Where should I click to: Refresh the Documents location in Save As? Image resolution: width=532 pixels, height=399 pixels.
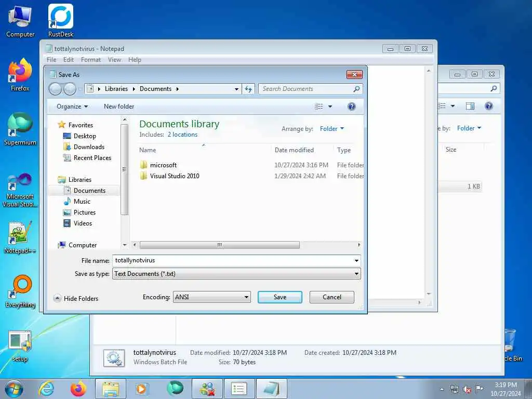coord(248,89)
